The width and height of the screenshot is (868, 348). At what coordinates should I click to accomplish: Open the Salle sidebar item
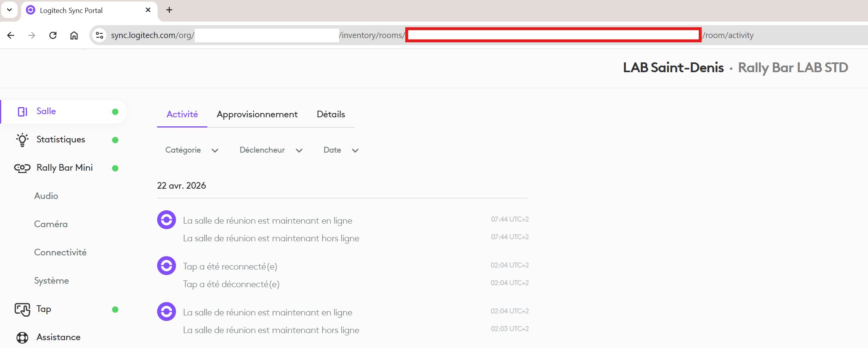(63, 112)
